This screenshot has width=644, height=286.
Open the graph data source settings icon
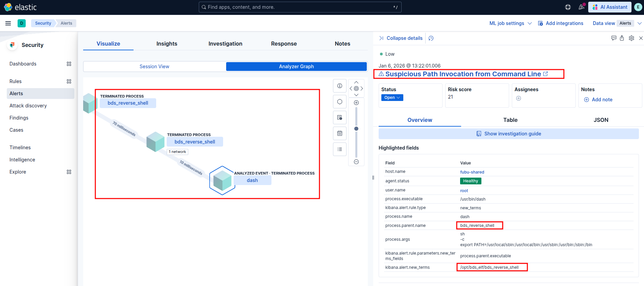coord(339,118)
